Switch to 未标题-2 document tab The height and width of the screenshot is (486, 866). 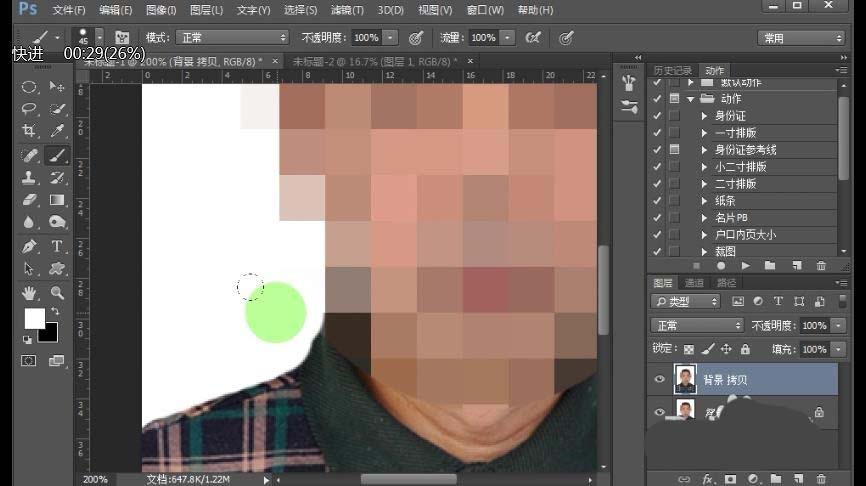tap(374, 61)
